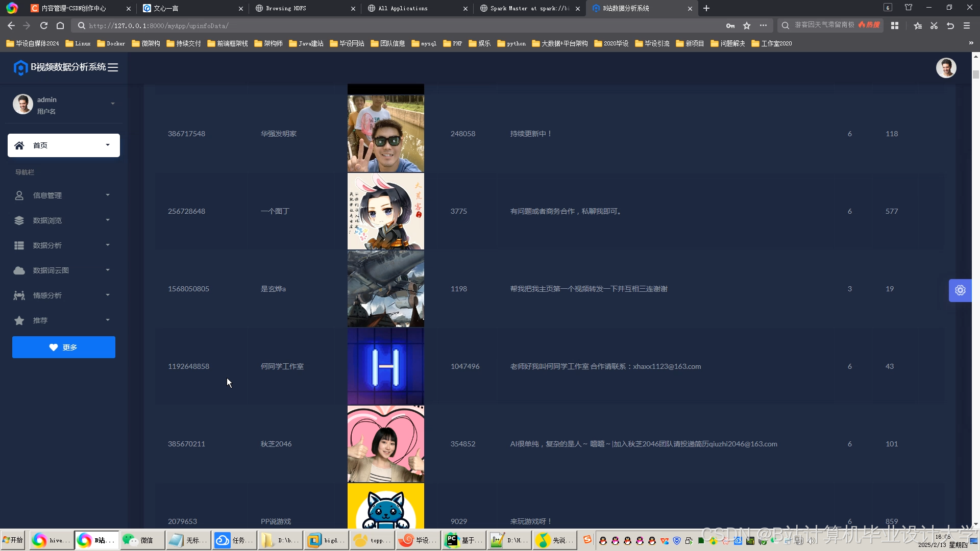Click the 数据浏览 layers icon

click(x=19, y=220)
